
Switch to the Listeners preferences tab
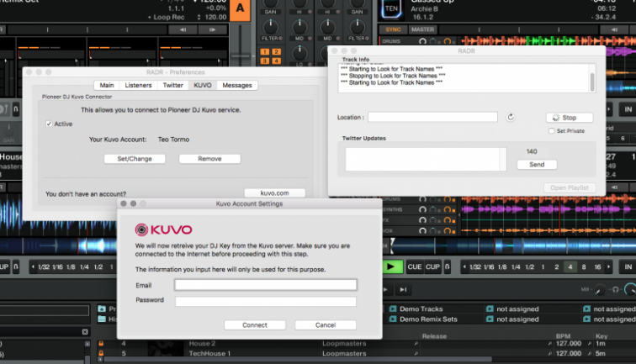point(138,85)
